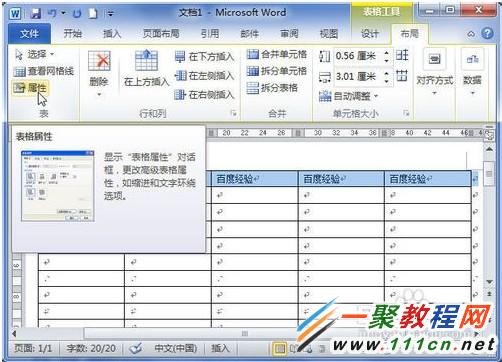The height and width of the screenshot is (362, 502).
Task: Open the spell check status icon
Action: [x=136, y=349]
